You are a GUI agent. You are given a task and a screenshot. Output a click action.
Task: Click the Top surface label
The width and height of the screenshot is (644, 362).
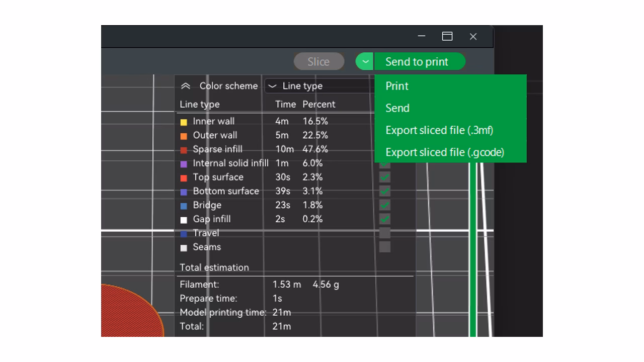(x=218, y=177)
